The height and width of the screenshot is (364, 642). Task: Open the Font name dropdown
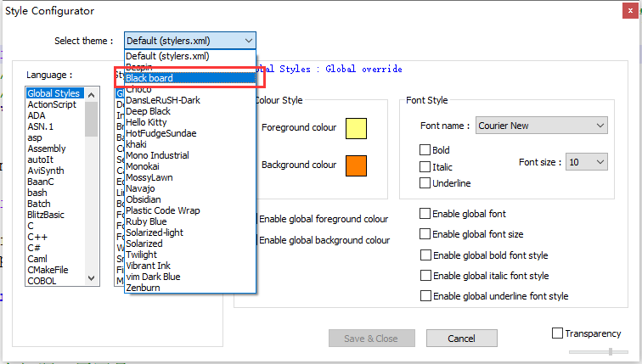(x=541, y=126)
